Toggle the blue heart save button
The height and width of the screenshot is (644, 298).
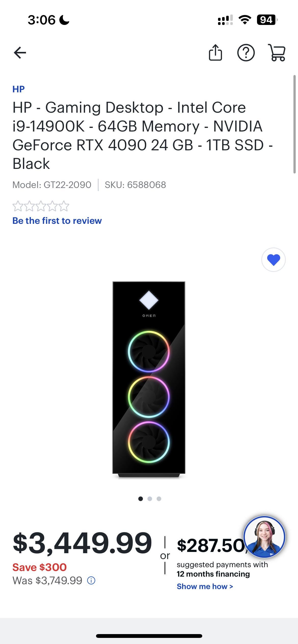[x=274, y=260]
